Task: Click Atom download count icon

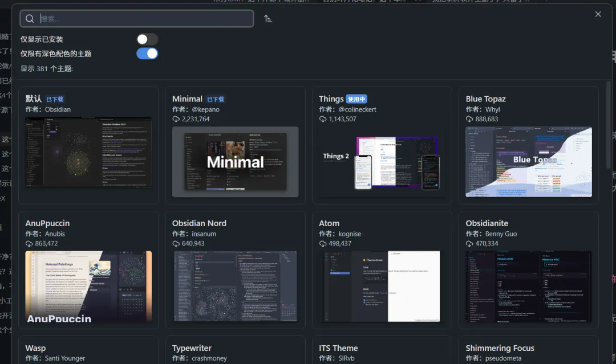Action: click(323, 244)
